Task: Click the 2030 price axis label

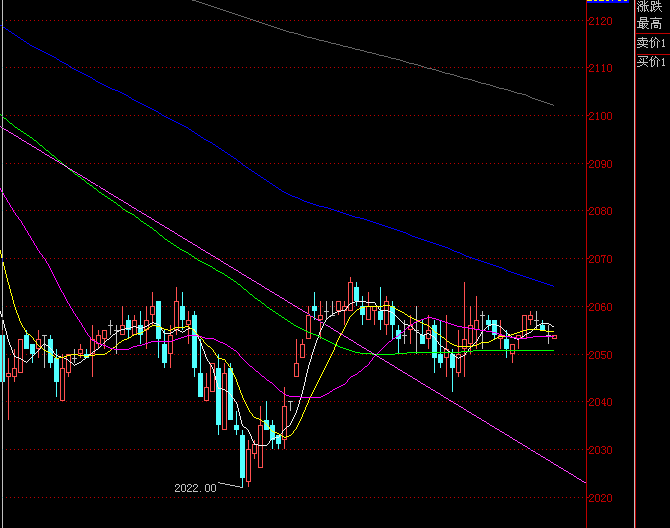Action: (600, 450)
